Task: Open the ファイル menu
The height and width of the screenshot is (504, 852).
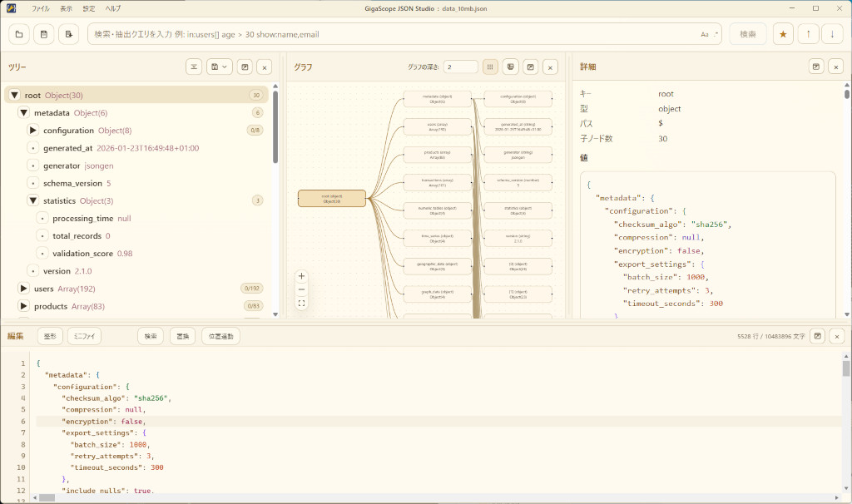Action: coord(40,8)
